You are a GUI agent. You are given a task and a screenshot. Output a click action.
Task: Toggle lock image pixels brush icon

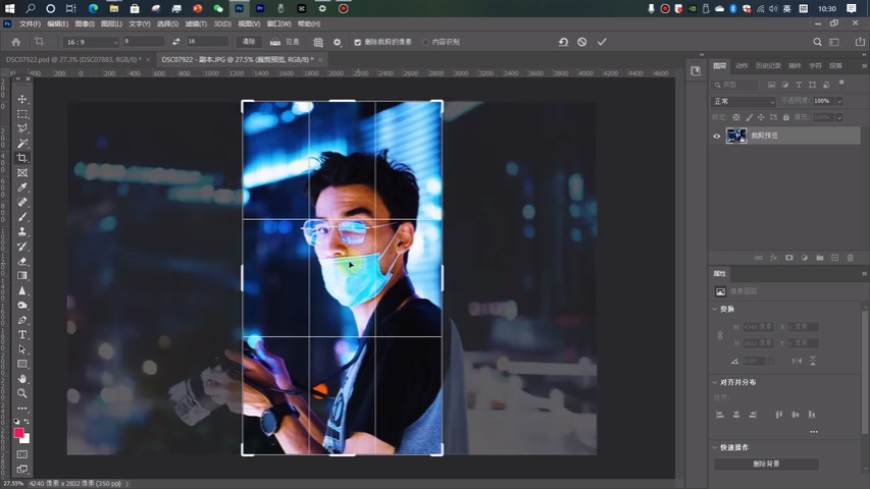pos(749,118)
